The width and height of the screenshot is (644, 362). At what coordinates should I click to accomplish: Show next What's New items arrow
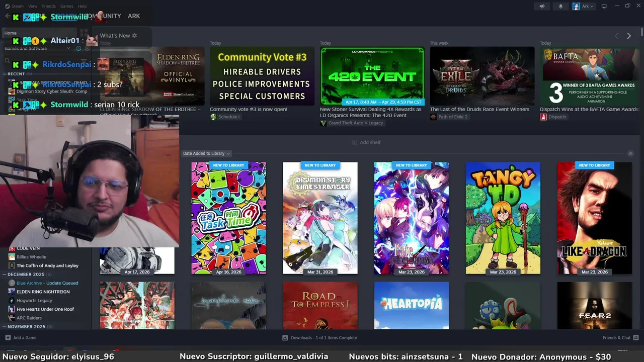629,36
